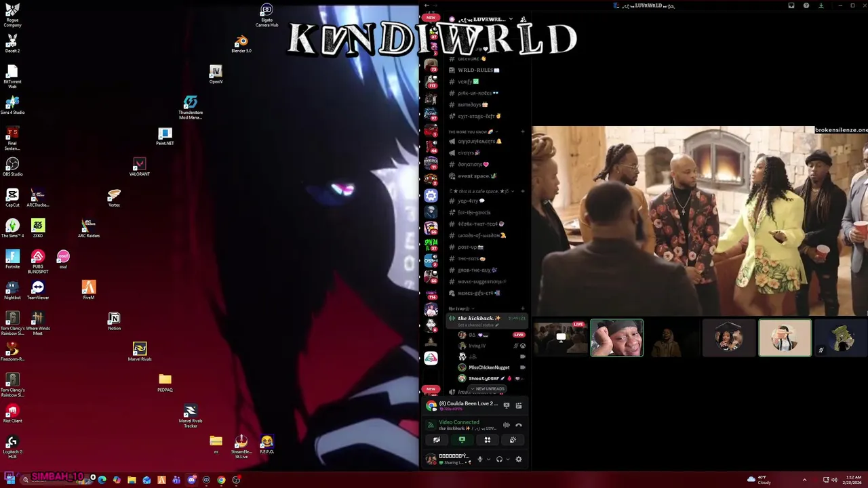Viewport: 868px width, 488px height.
Task: Open activities launcher button in voice panel
Action: [x=487, y=440]
